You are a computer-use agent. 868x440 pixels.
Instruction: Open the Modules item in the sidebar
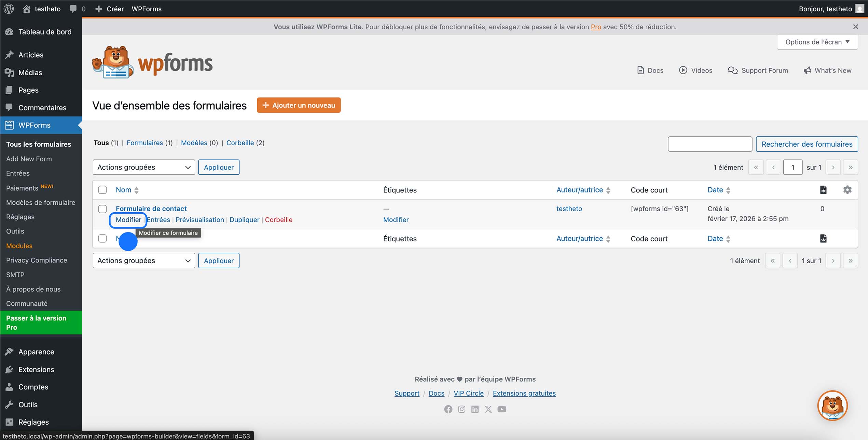pyautogui.click(x=19, y=246)
